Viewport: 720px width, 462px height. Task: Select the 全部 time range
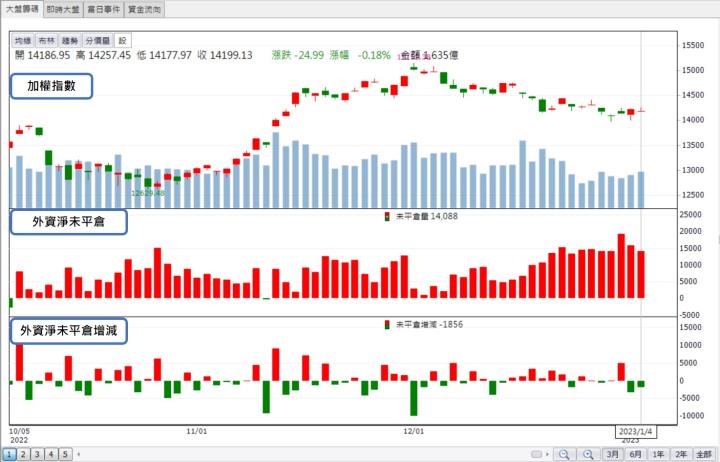[x=704, y=454]
